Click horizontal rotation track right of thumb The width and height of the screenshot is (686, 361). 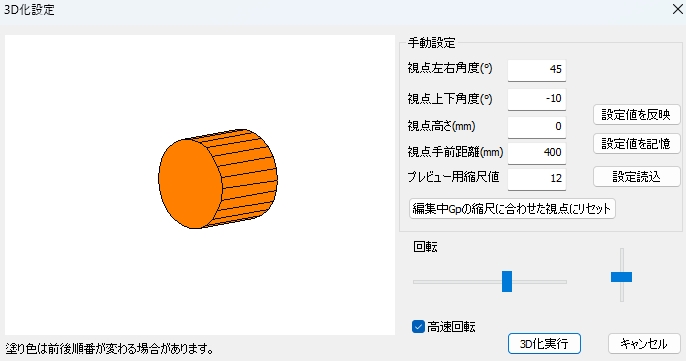539,282
